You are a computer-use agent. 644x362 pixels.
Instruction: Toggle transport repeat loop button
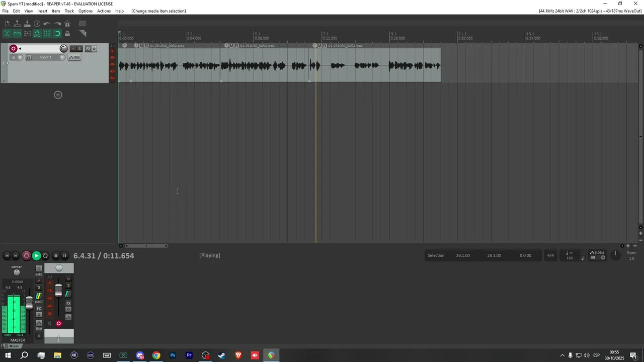click(45, 256)
